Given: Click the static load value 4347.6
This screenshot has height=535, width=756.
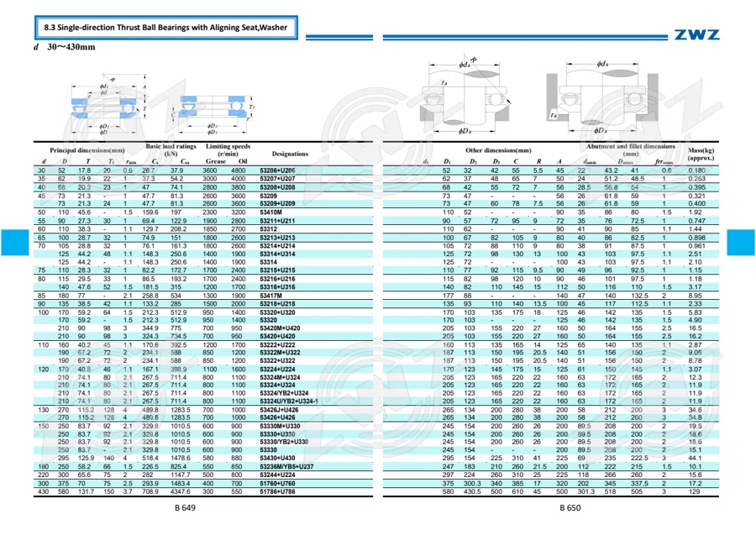Looking at the screenshot, I should [181, 492].
